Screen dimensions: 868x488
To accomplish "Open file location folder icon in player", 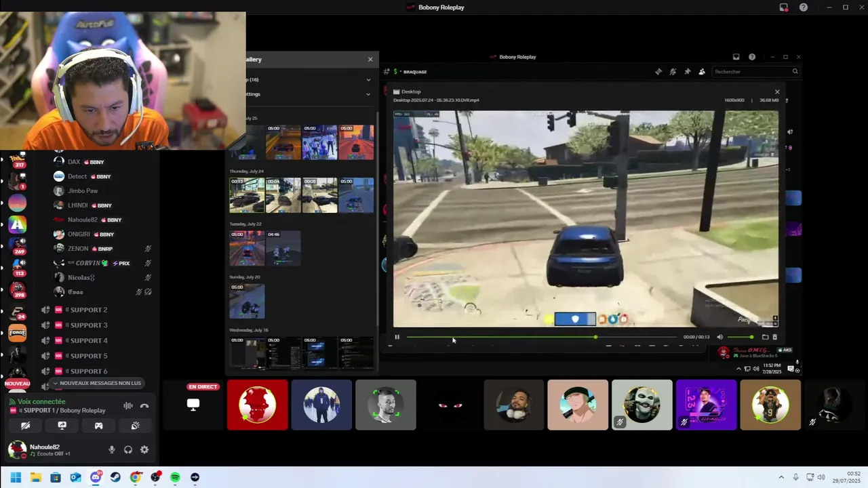I will click(x=765, y=337).
